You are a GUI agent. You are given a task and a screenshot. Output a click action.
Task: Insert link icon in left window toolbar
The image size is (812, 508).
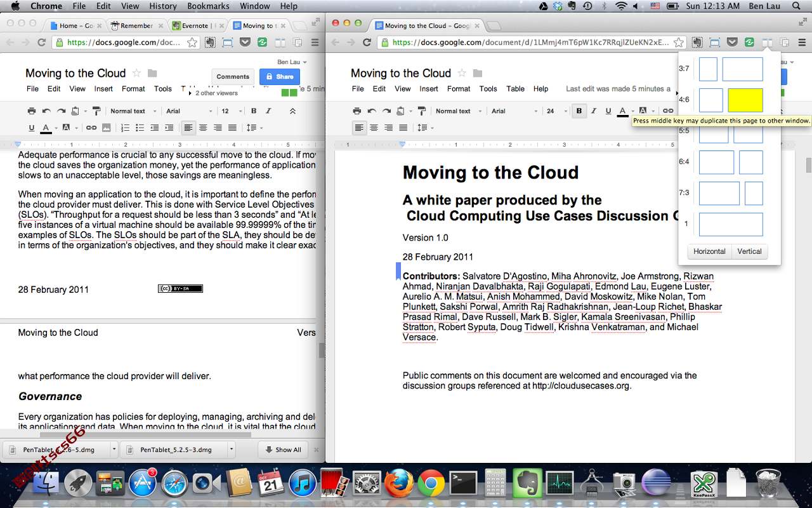tap(91, 128)
